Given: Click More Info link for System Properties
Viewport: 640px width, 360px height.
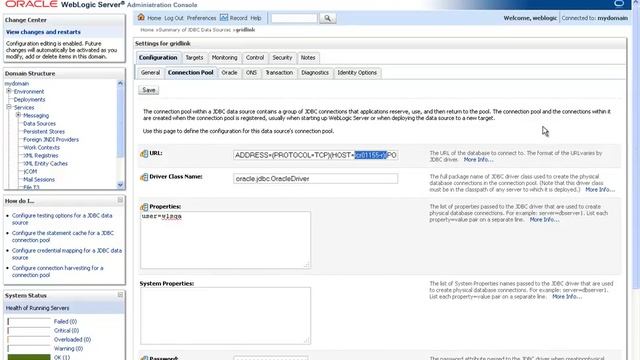Looking at the screenshot, I should pos(567,296).
